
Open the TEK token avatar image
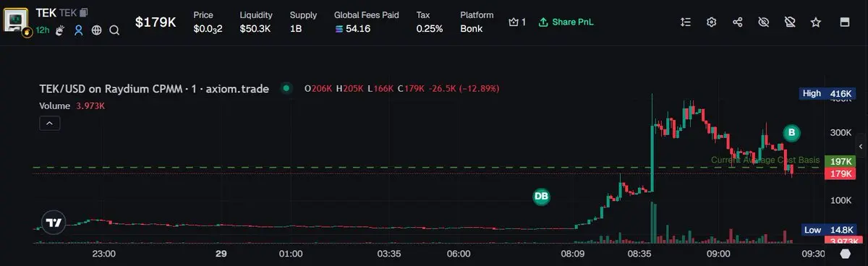[17, 20]
